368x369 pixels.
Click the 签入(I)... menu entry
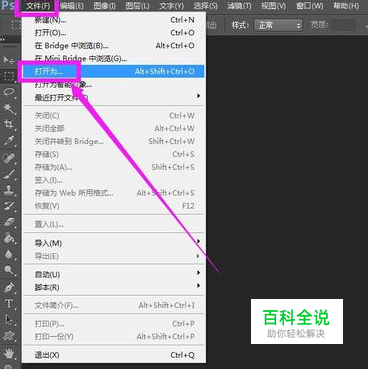(x=113, y=180)
